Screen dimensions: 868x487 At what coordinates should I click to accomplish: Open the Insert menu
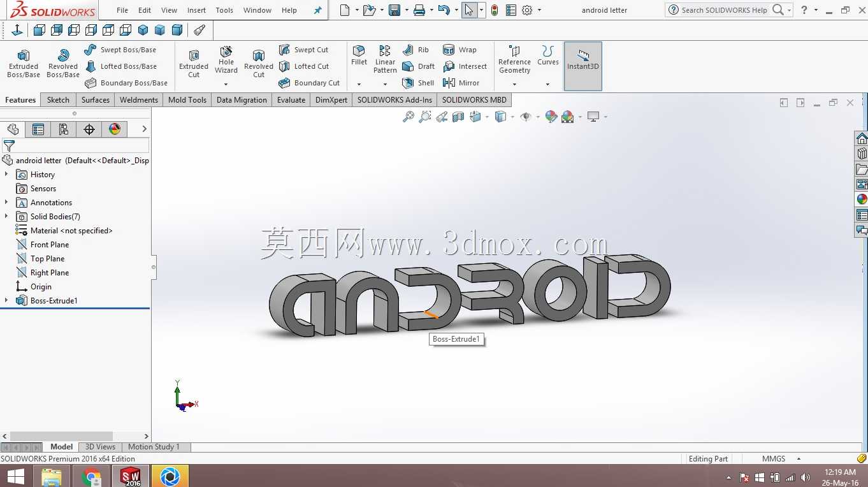[x=196, y=10]
